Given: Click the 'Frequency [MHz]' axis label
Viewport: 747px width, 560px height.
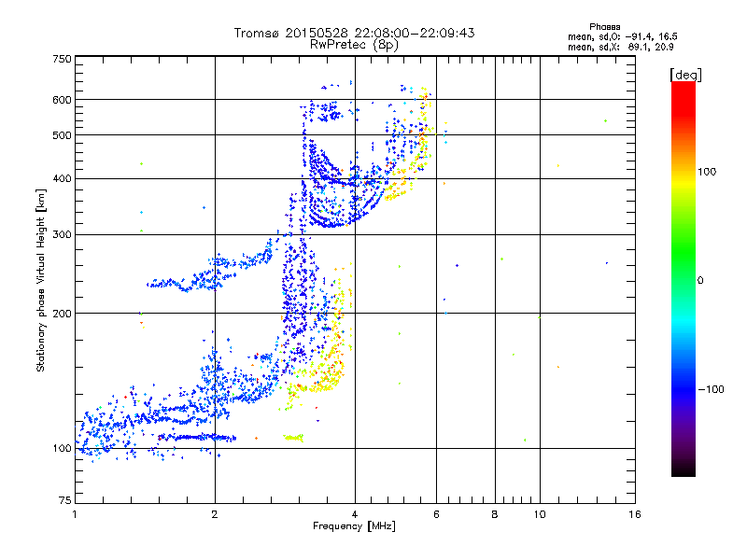Looking at the screenshot, I should pos(354,526).
